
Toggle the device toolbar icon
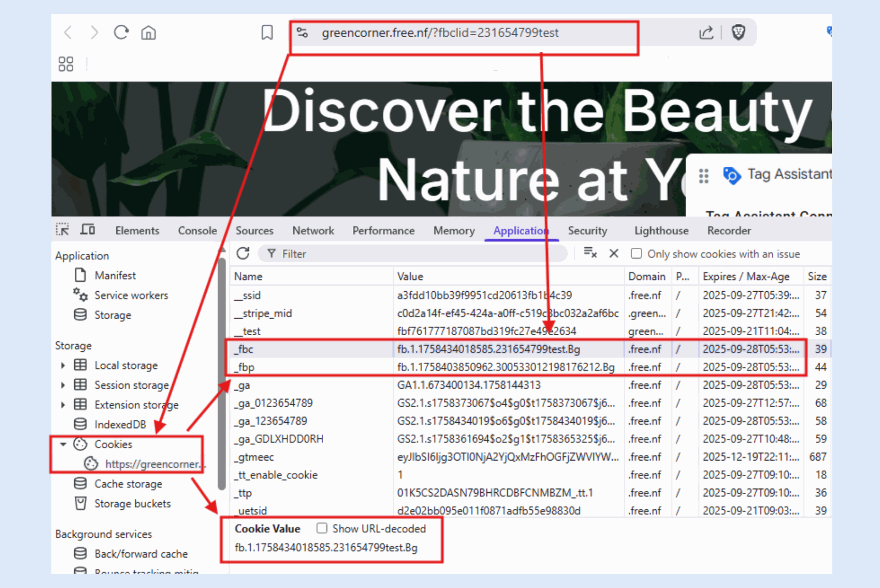click(88, 230)
